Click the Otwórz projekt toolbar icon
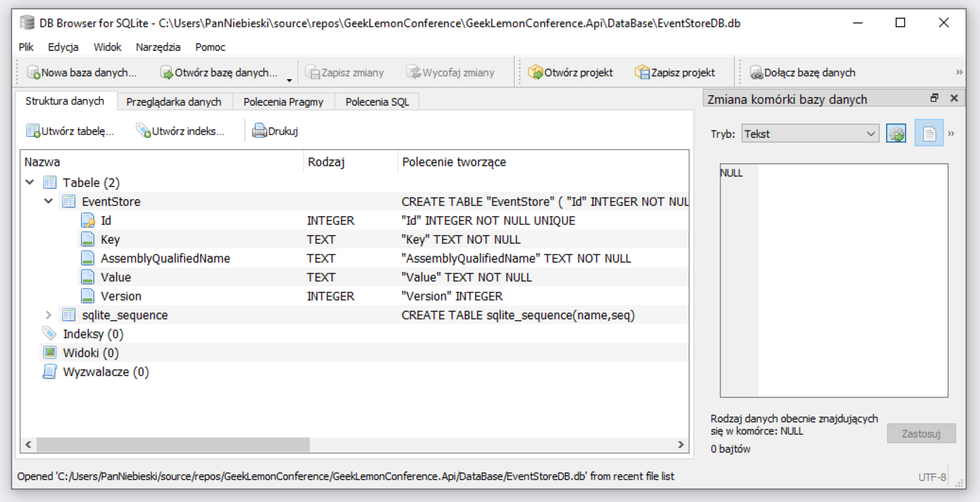The width and height of the screenshot is (980, 502). point(536,72)
